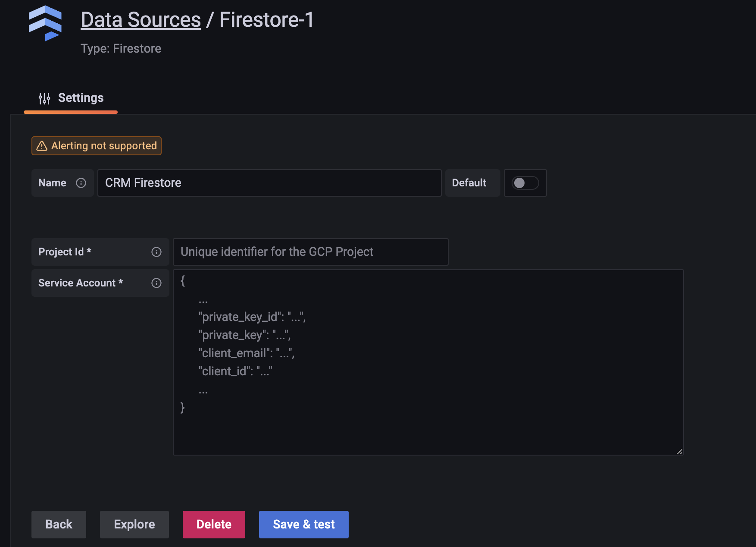Click the Settings tab sliders icon

click(x=44, y=98)
